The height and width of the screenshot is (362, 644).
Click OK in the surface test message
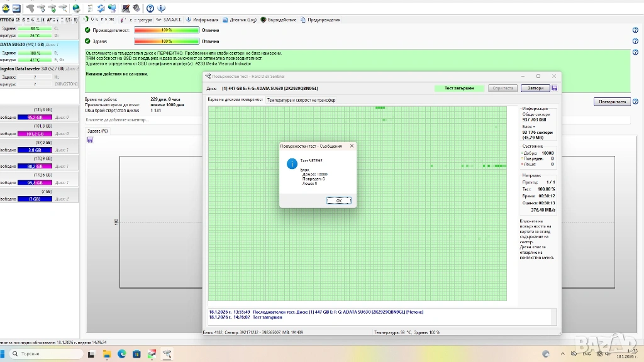tap(338, 200)
